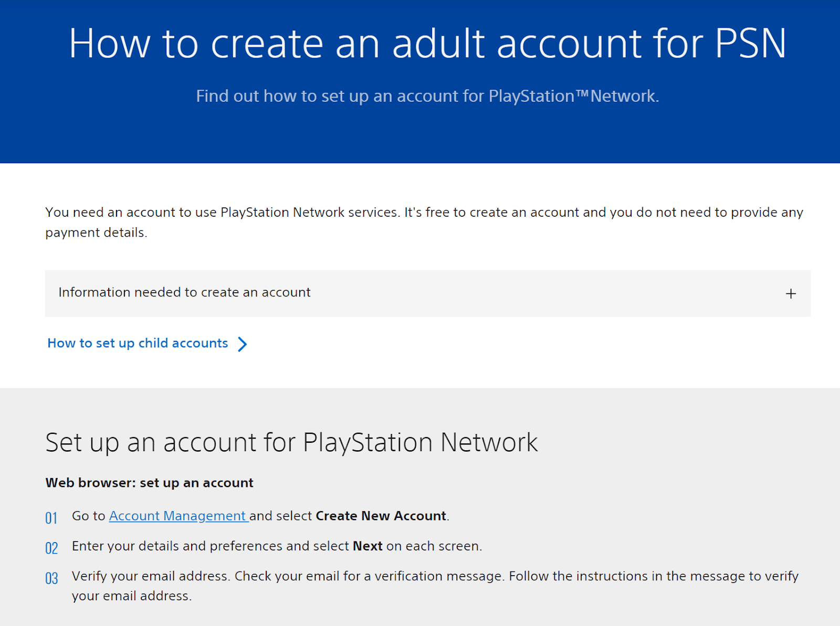Viewport: 840px width, 626px height.
Task: Click the "03" step number marker
Action: 51,578
